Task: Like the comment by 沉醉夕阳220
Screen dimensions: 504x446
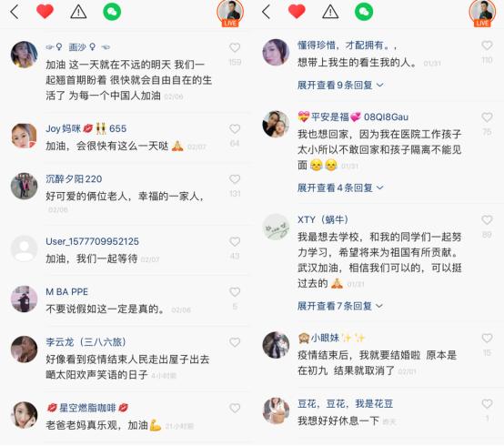Action: click(x=235, y=179)
